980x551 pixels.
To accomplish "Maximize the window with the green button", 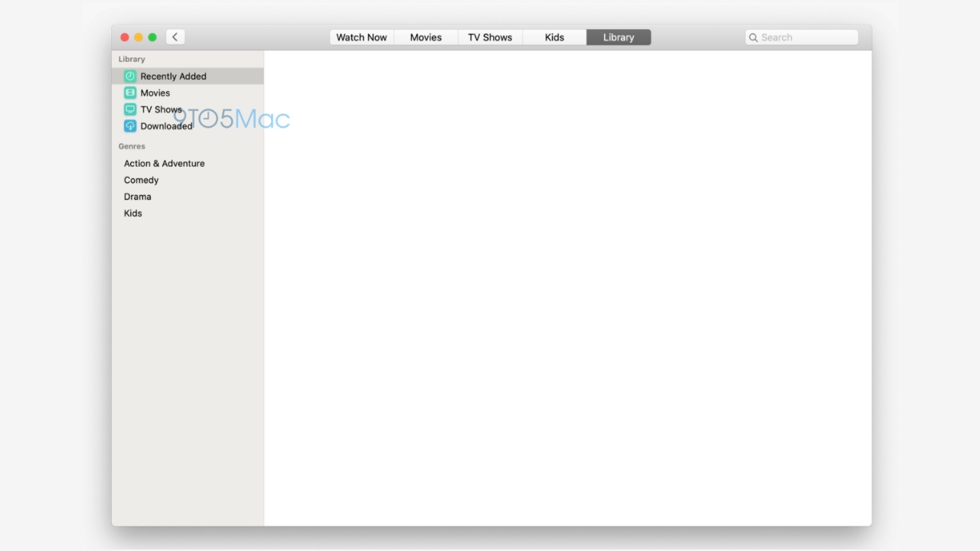I will tap(152, 37).
